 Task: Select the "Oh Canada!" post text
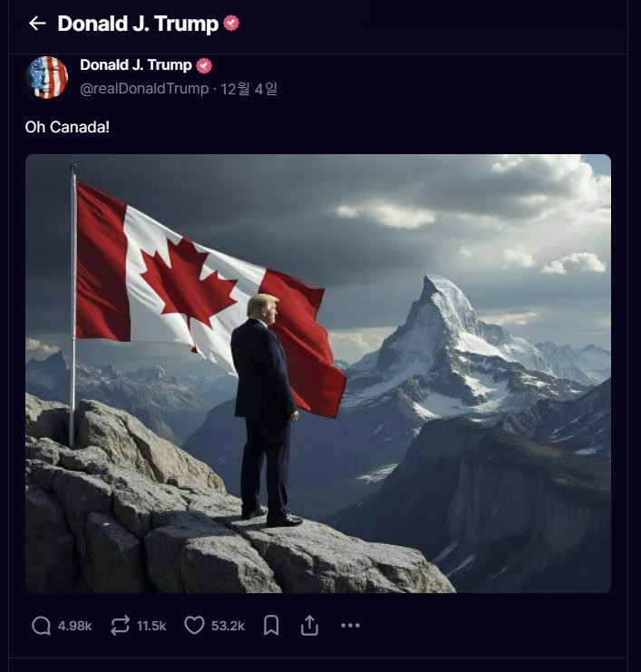coord(67,126)
